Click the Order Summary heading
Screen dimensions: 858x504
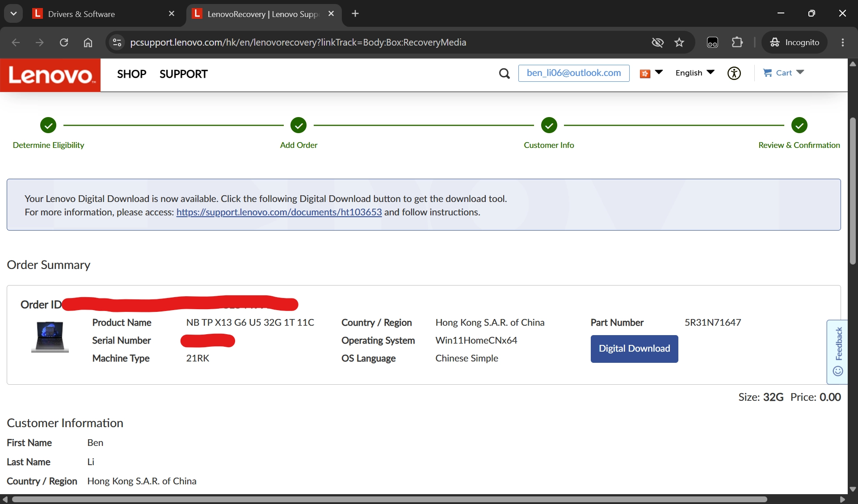(49, 265)
